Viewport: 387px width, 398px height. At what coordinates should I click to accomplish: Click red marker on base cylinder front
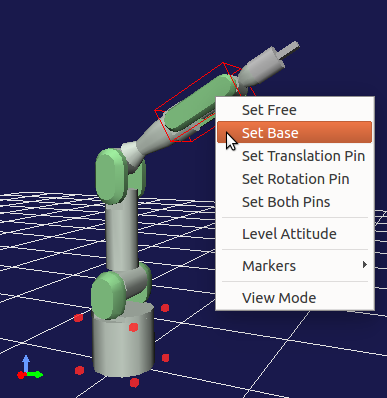tap(133, 327)
